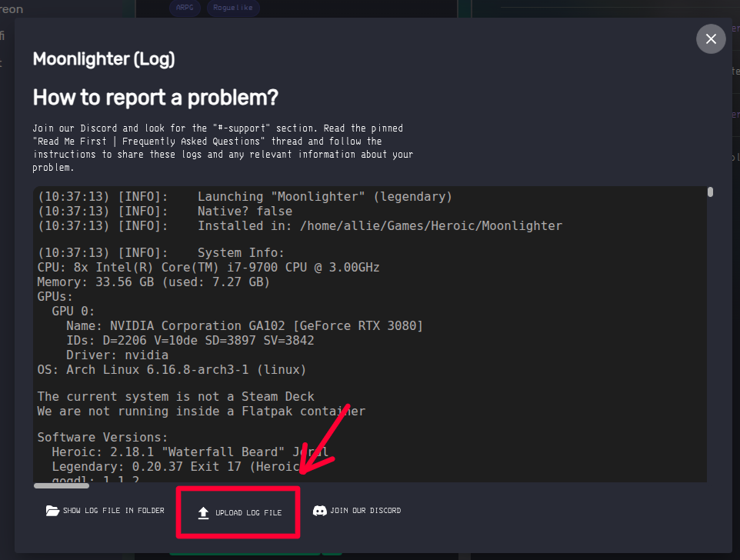Select the Roguelike tag behind the dialog

pos(232,8)
